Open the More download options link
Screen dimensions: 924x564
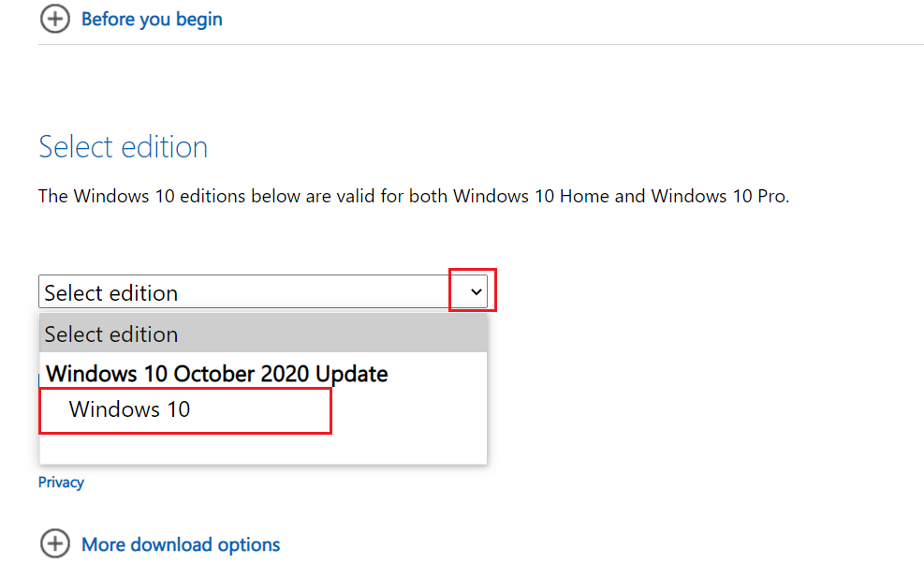(x=181, y=544)
